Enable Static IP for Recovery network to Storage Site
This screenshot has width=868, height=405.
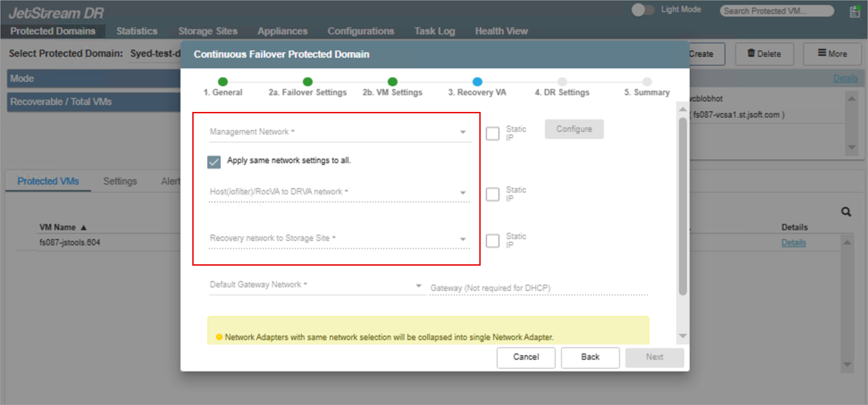coord(492,241)
